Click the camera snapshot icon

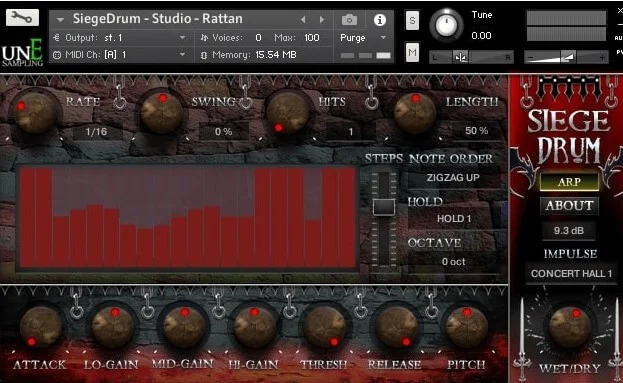pyautogui.click(x=349, y=19)
